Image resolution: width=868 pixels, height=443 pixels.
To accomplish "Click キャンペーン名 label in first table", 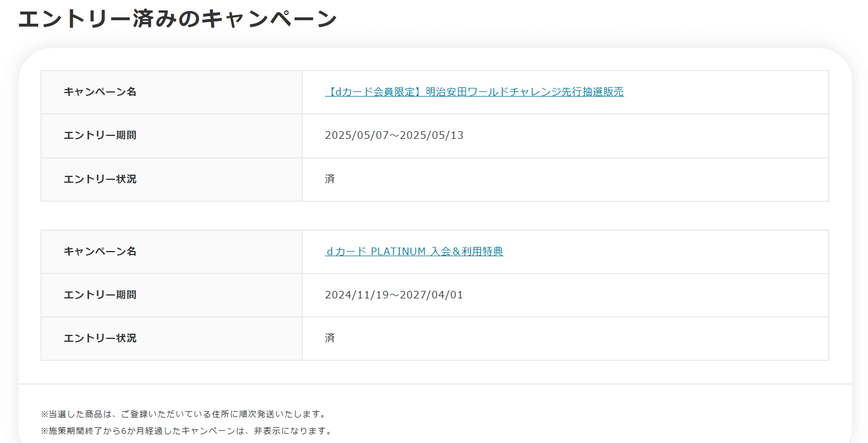I will click(x=100, y=92).
